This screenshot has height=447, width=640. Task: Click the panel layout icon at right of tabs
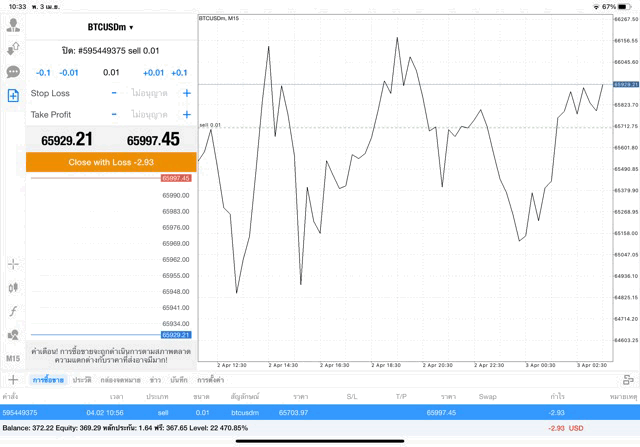627,380
